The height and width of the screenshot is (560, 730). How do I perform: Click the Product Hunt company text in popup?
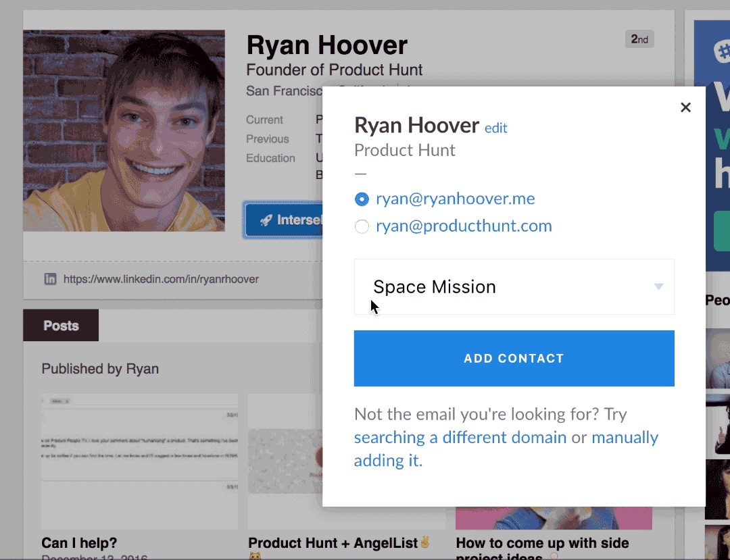pos(405,150)
